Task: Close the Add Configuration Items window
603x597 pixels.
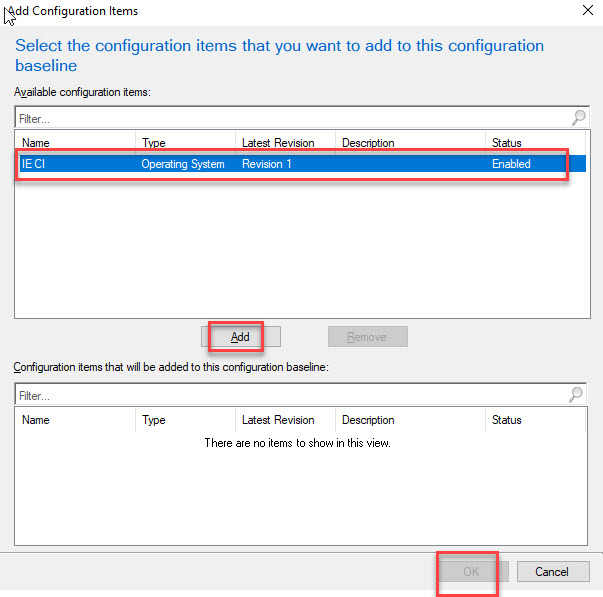Action: (585, 11)
